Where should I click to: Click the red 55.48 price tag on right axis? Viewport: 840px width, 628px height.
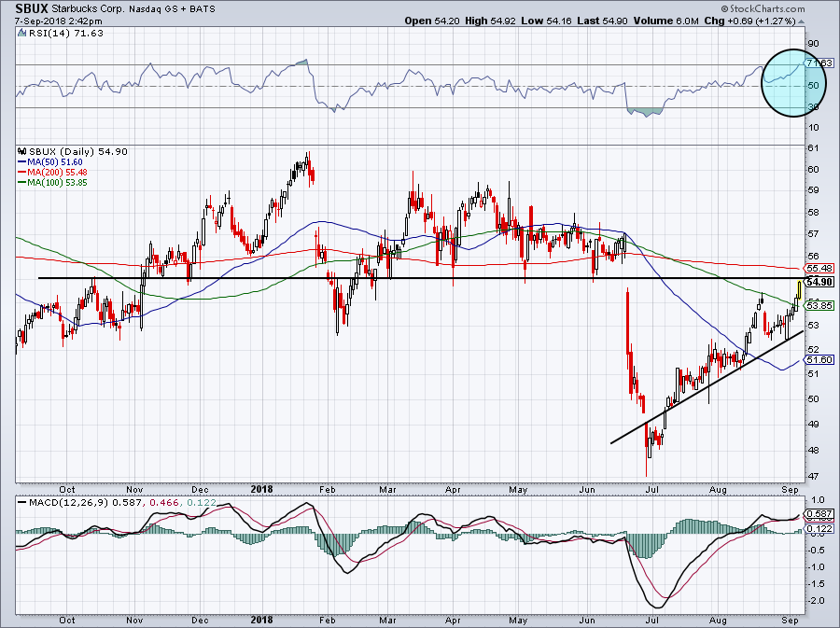819,268
